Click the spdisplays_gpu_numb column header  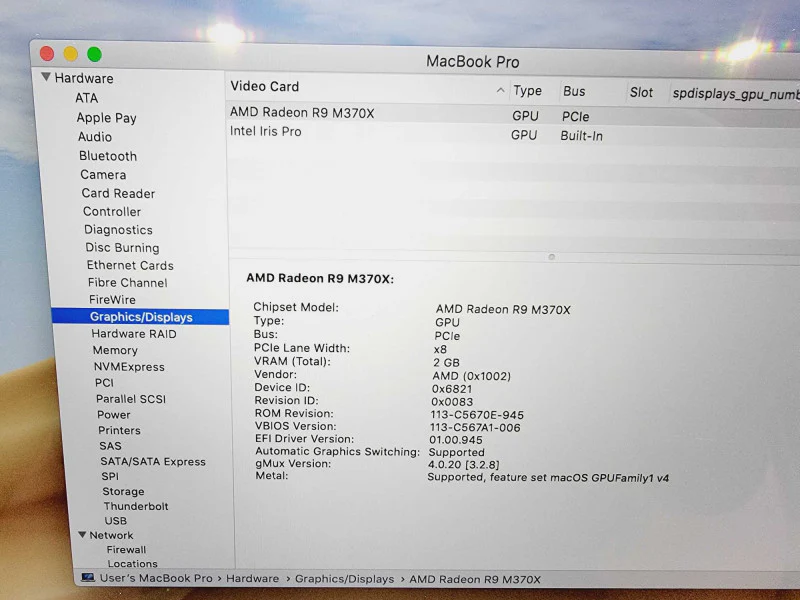point(735,94)
